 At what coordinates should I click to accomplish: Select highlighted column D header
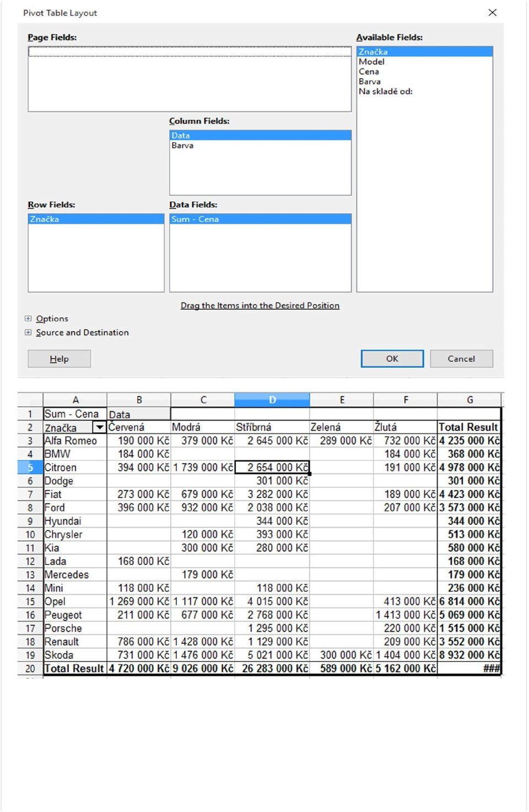pyautogui.click(x=272, y=400)
